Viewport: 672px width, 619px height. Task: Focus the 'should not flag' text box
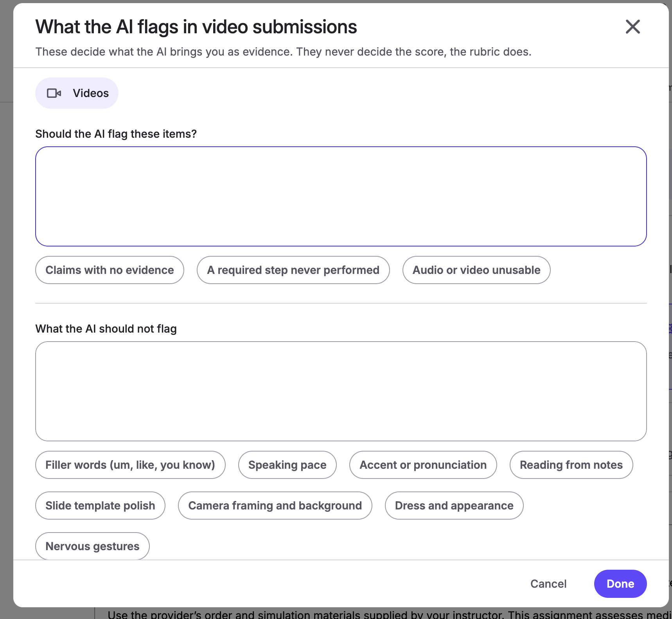[x=341, y=391]
